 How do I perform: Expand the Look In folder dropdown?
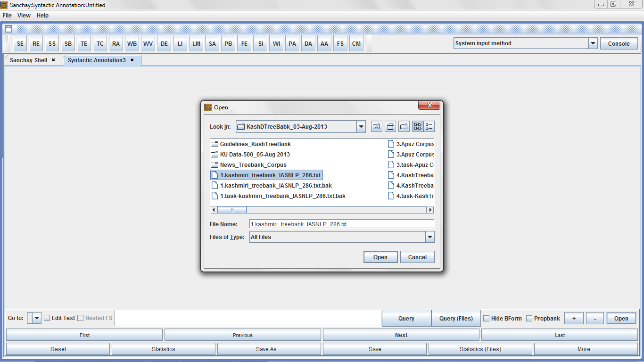click(361, 126)
